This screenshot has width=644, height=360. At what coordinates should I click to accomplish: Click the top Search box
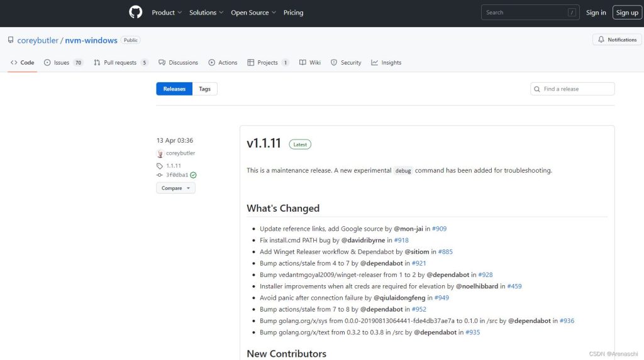529,13
